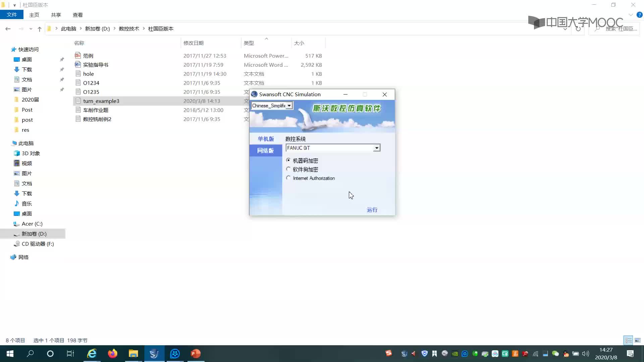Select the 机器码加密 radio option

(x=288, y=160)
